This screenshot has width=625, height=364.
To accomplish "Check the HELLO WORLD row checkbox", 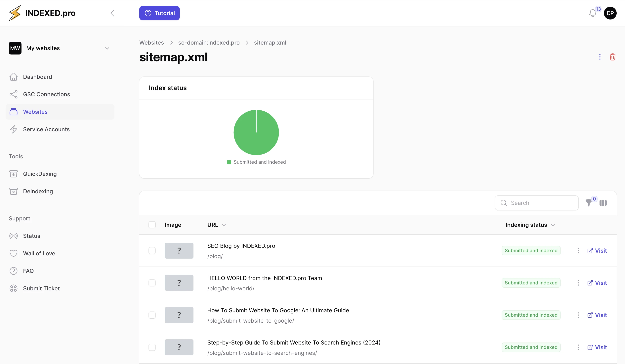I will pos(152,283).
